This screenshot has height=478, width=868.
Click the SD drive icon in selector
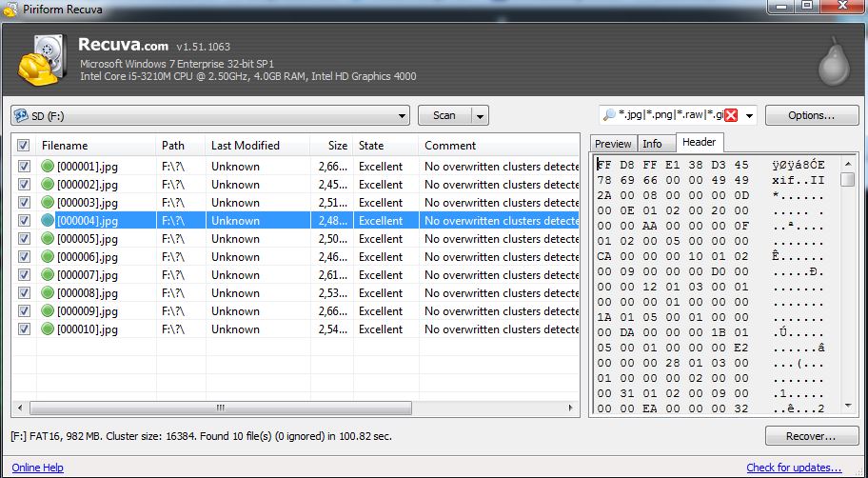tap(20, 115)
